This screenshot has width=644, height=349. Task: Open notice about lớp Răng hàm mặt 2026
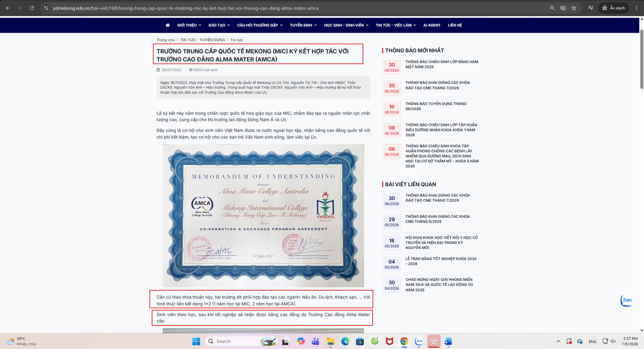(x=442, y=64)
